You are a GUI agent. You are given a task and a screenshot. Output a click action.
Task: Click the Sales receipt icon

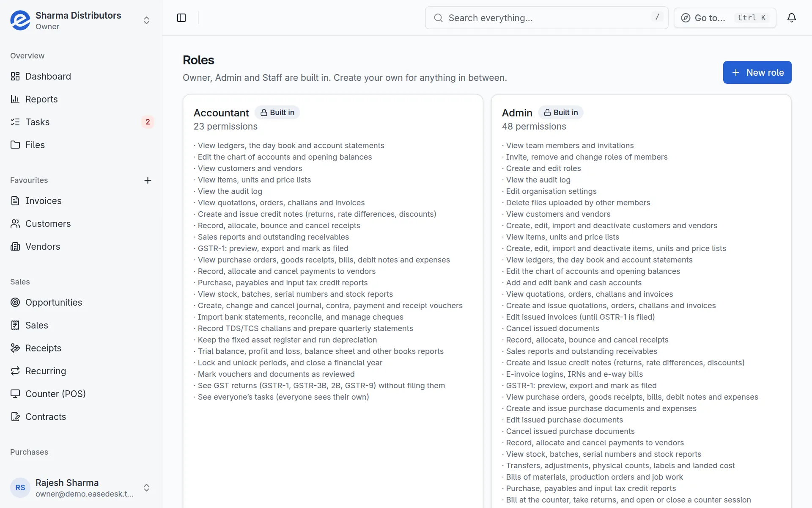pyautogui.click(x=15, y=325)
